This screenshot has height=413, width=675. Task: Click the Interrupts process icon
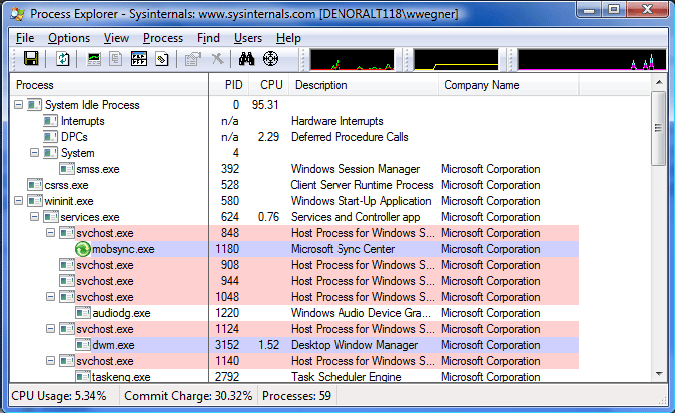50,121
